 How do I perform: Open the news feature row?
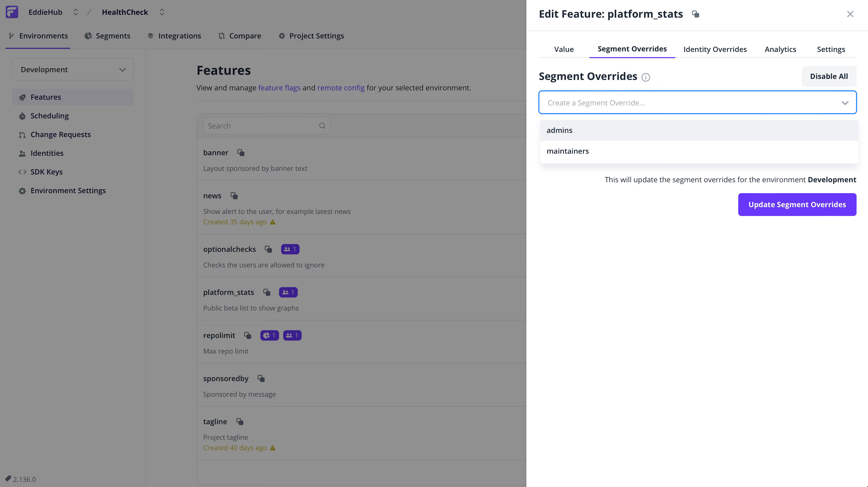362,207
